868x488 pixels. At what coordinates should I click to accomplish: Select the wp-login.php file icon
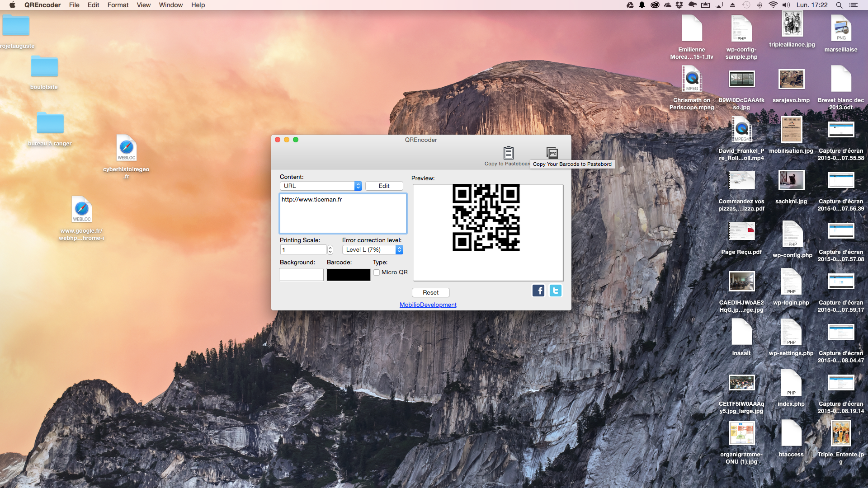click(x=791, y=282)
